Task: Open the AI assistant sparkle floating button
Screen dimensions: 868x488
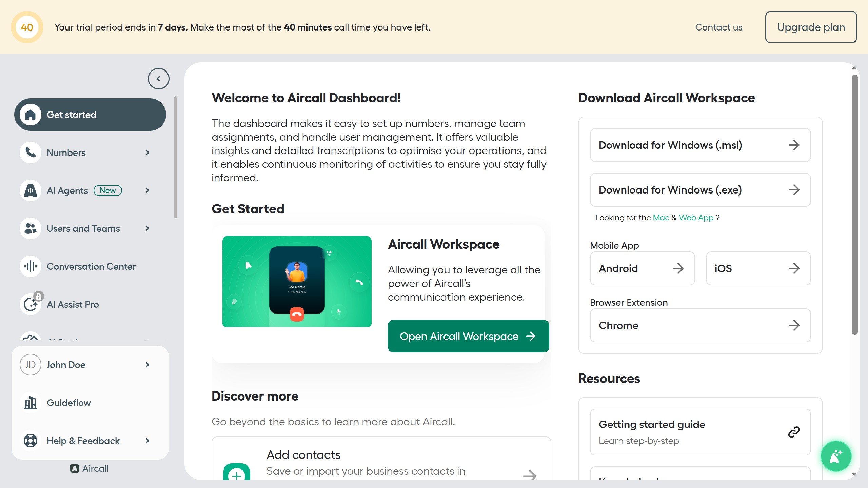Action: coord(836,456)
